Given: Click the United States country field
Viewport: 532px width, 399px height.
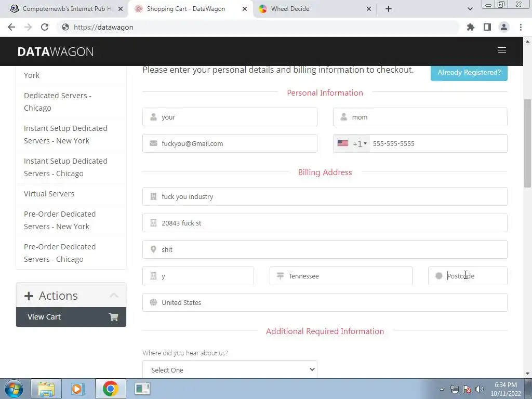Looking at the screenshot, I should pos(325,302).
